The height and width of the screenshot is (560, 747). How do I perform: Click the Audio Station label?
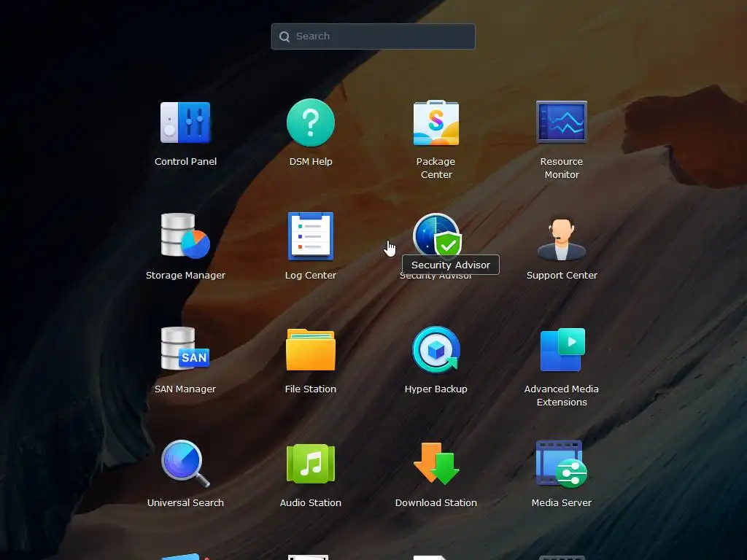click(x=311, y=503)
